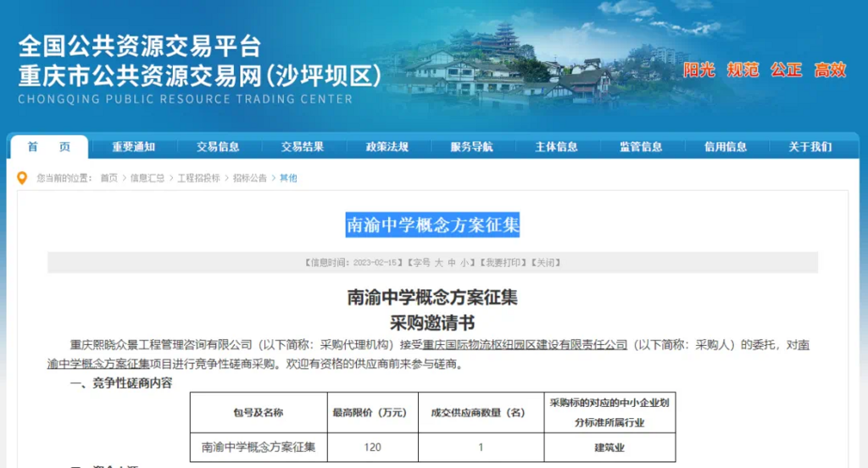
Task: Go to 首页 in the breadcrumb
Action: (109, 178)
